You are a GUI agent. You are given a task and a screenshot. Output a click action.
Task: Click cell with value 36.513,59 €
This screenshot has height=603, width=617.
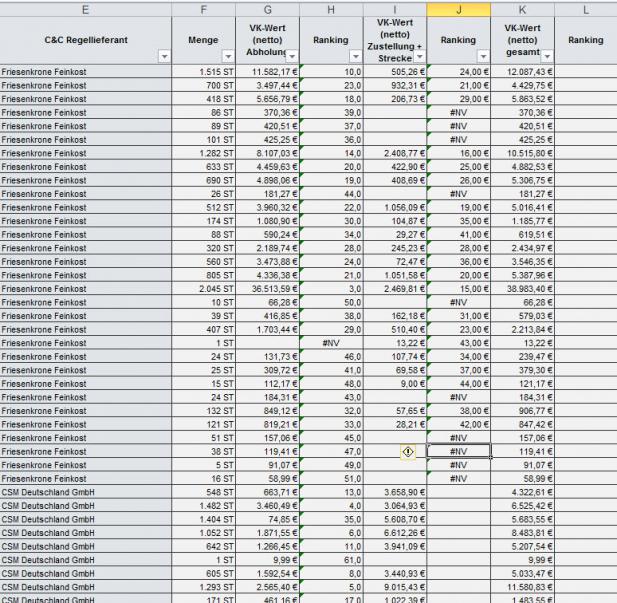268,289
